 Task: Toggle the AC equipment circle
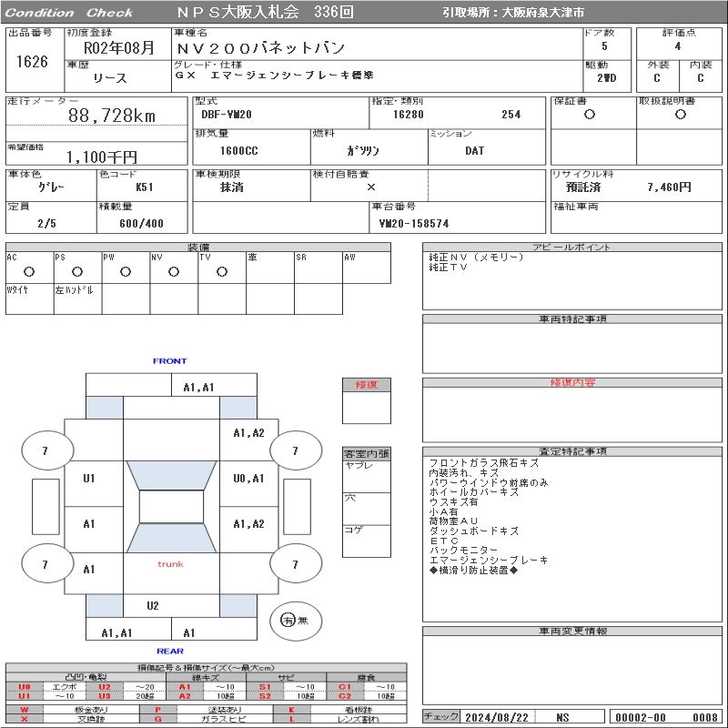[29, 271]
